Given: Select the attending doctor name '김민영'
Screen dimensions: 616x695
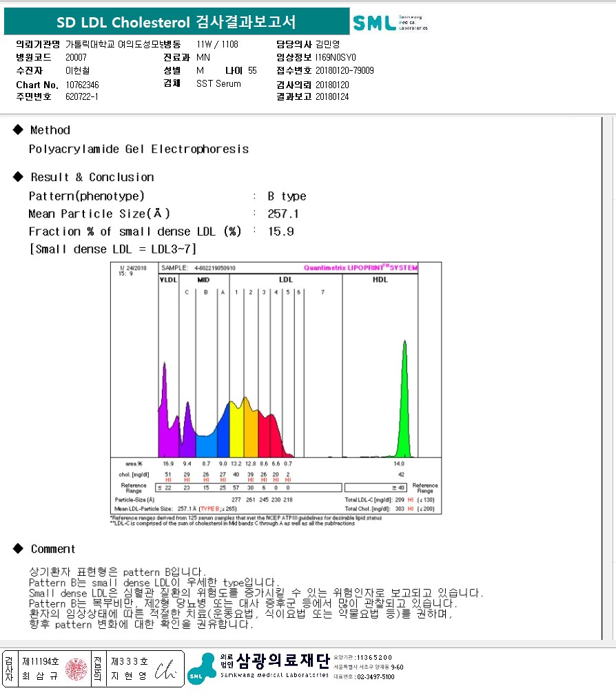Looking at the screenshot, I should pyautogui.click(x=327, y=44).
